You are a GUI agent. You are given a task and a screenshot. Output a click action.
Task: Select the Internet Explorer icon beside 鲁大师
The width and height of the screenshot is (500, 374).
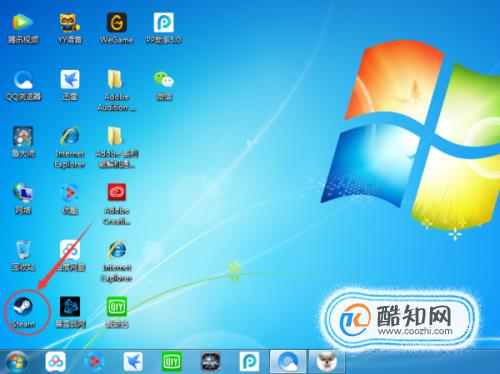[70, 147]
